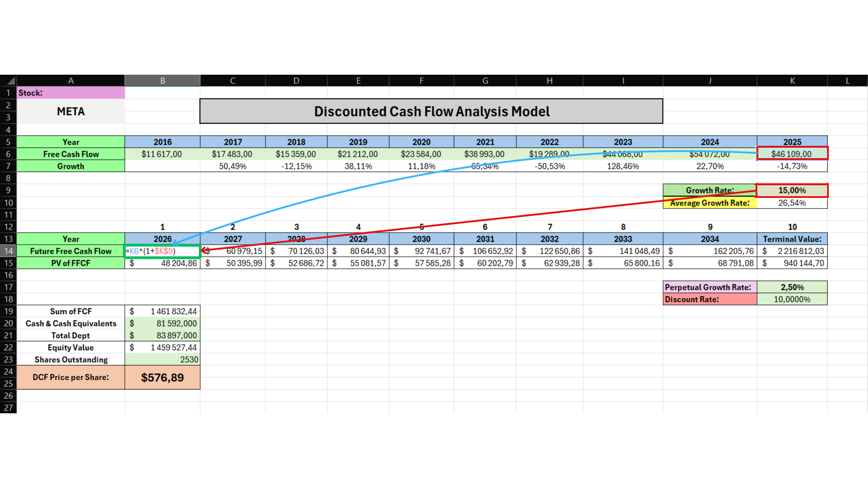Select the terminal value 2 216 812,03 cell
868x488 pixels.
click(x=792, y=251)
